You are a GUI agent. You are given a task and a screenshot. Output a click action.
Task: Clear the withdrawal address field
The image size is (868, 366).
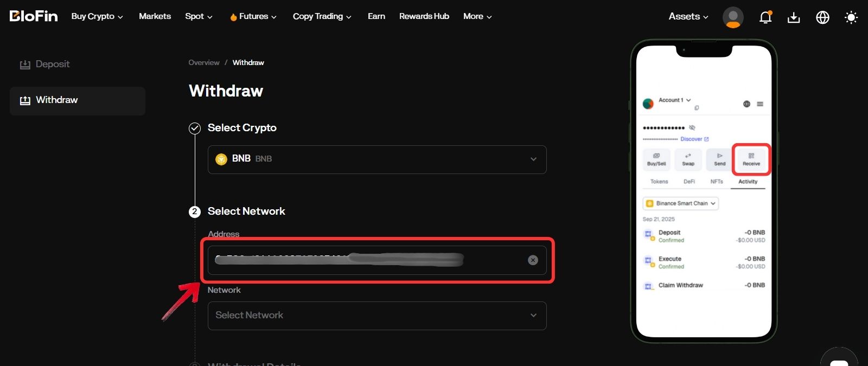tap(533, 260)
